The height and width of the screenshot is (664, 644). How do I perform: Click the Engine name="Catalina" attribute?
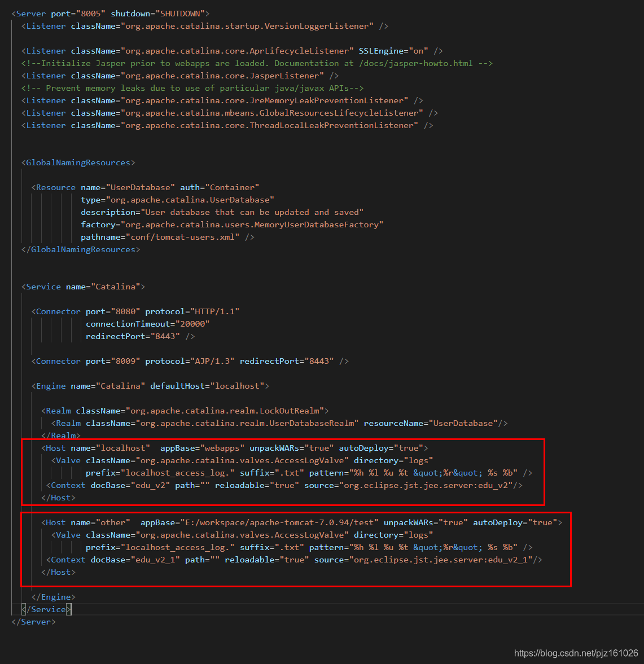pyautogui.click(x=108, y=386)
